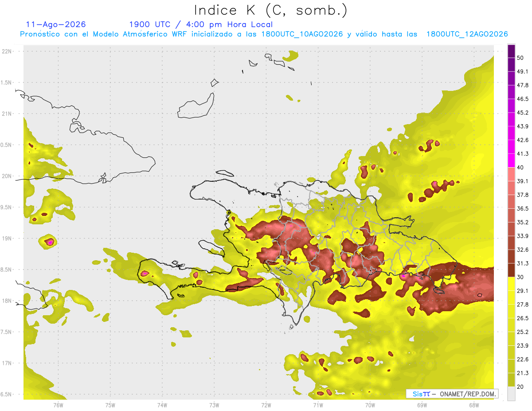
Task: Click longitude label "76W"
Action: coord(58,405)
